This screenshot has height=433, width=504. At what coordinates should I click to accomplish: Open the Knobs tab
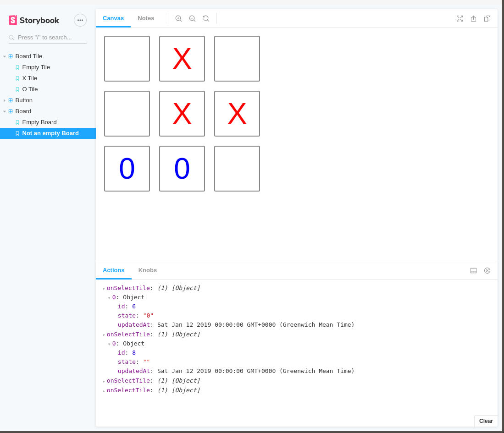147,270
